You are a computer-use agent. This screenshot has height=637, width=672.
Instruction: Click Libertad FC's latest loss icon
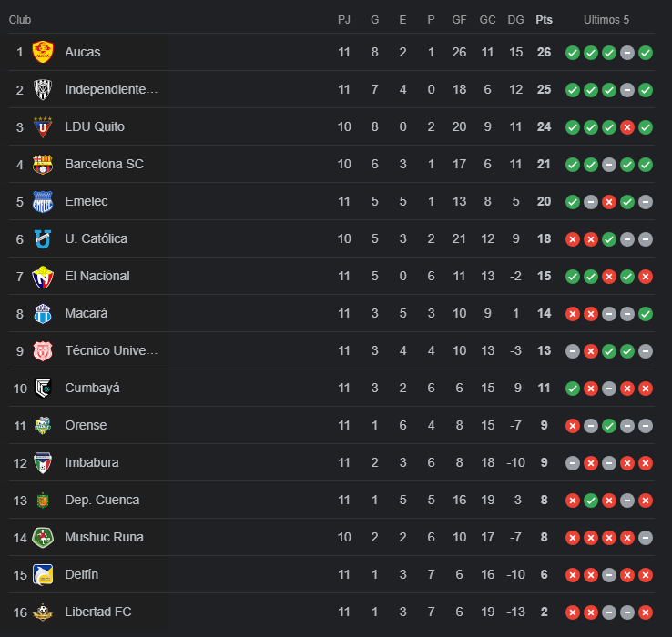click(646, 612)
